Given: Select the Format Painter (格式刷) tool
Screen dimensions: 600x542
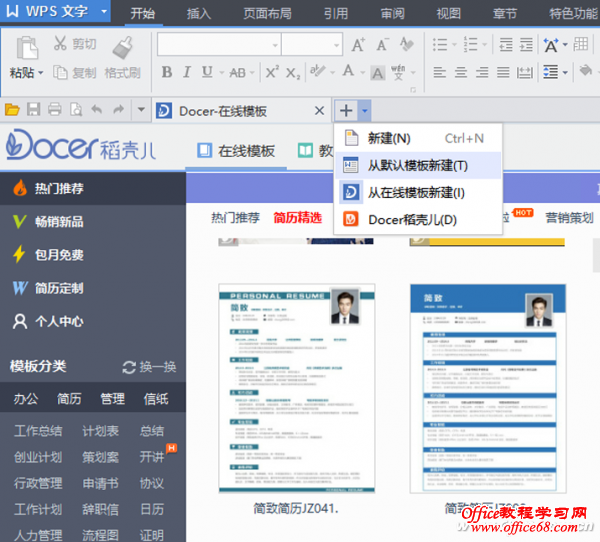Looking at the screenshot, I should [123, 57].
